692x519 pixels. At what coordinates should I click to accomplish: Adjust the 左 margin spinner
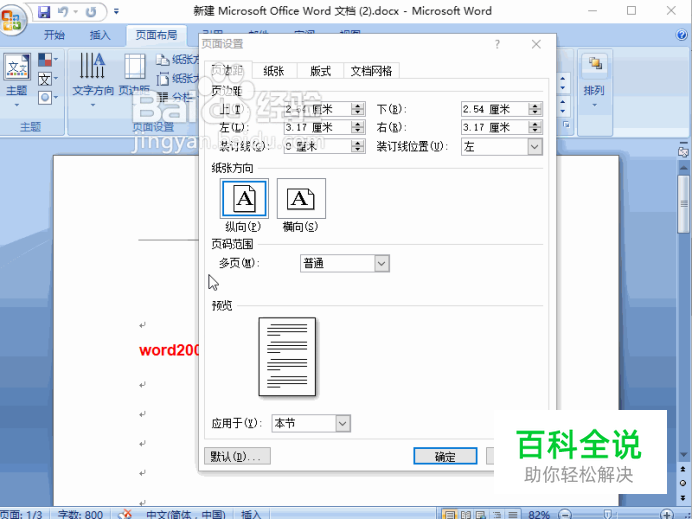358,128
